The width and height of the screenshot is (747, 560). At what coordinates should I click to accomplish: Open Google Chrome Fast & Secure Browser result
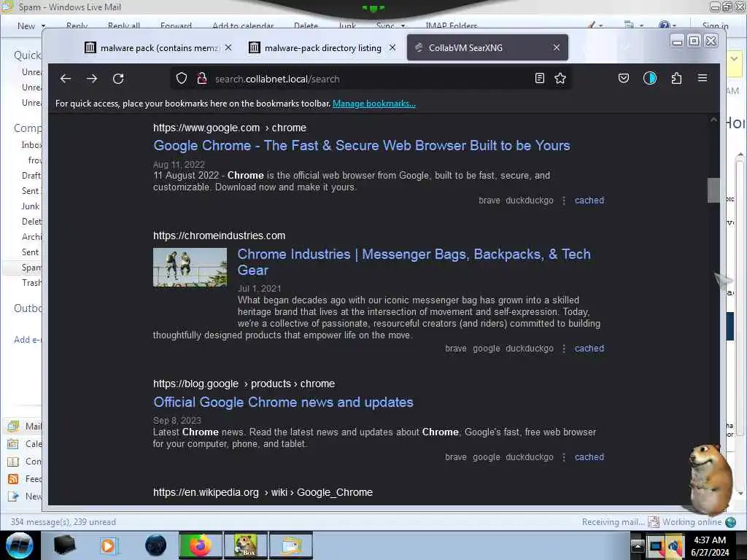click(x=362, y=145)
